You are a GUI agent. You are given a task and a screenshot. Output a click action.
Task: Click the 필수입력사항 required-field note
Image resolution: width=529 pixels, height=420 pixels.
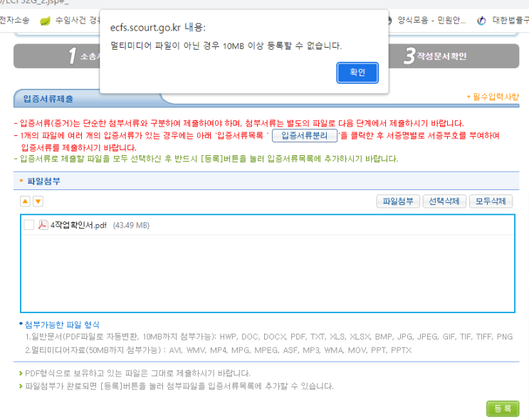pyautogui.click(x=493, y=97)
